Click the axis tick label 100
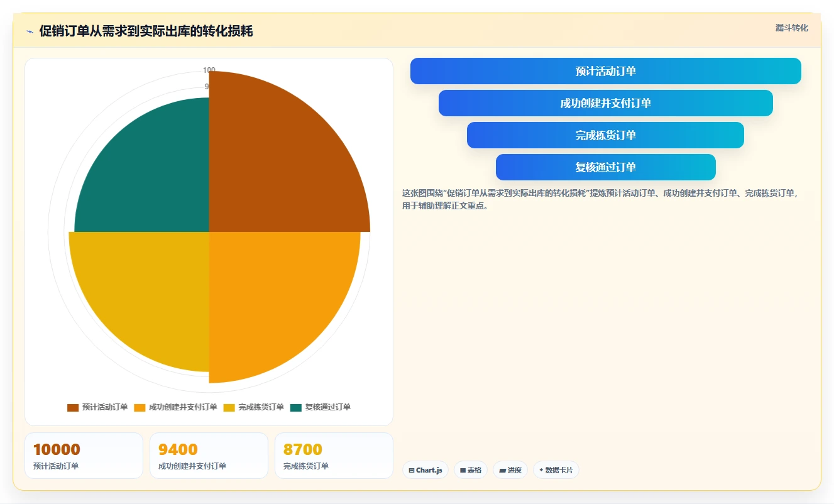The width and height of the screenshot is (834, 504). (209, 70)
